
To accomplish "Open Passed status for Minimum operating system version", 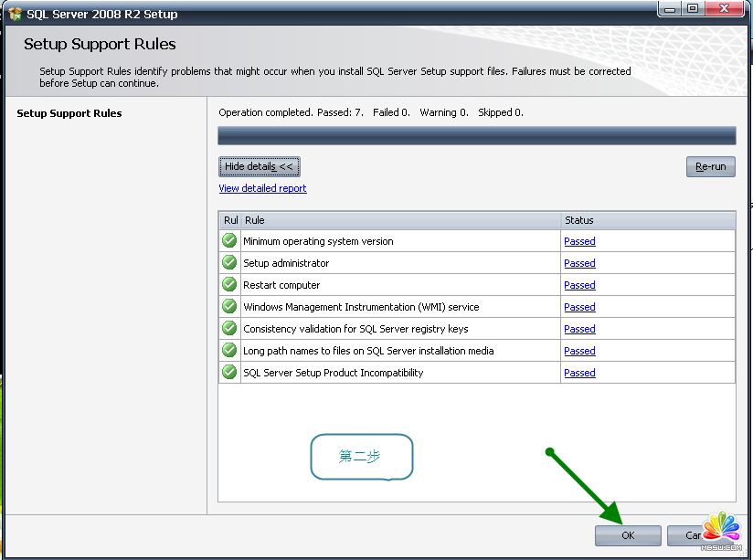I will (579, 242).
